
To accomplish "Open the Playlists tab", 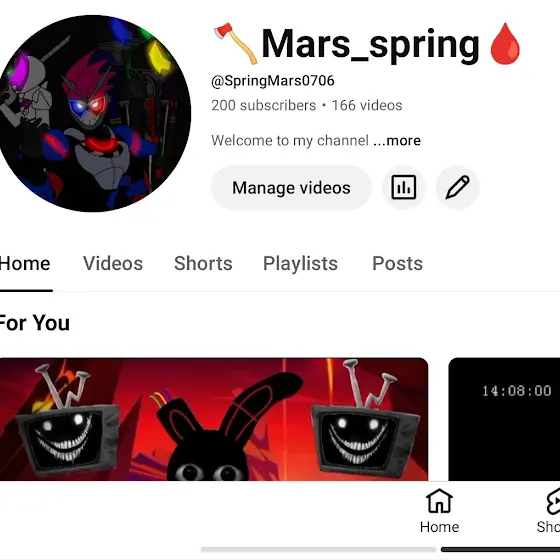I will click(x=300, y=264).
